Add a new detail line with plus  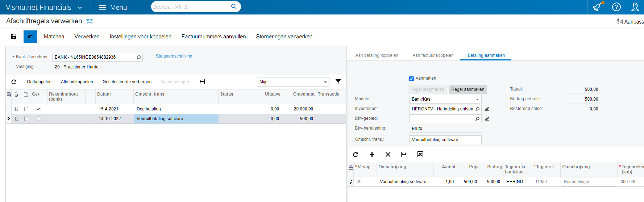(x=372, y=155)
